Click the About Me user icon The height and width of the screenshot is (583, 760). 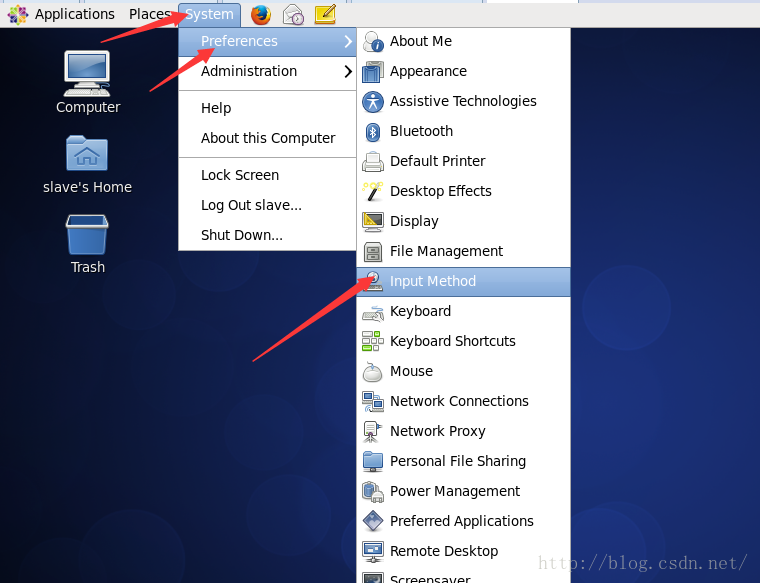(373, 42)
